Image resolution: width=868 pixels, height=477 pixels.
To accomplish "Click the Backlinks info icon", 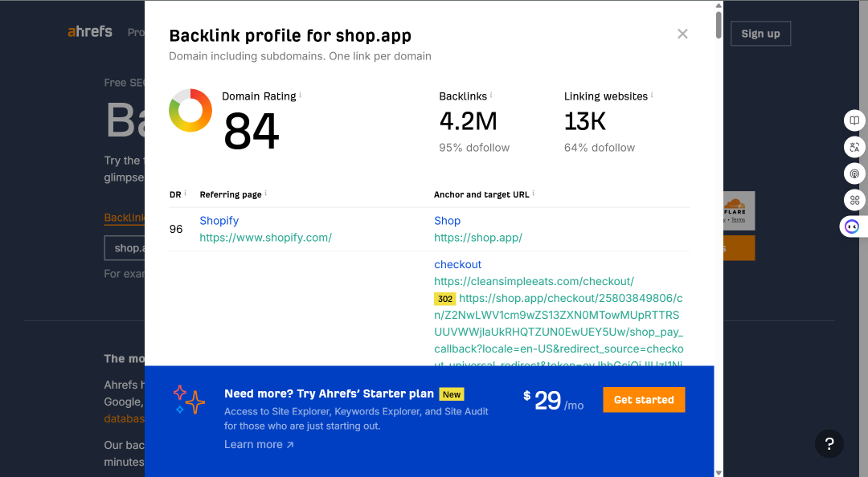I will 491,95.
